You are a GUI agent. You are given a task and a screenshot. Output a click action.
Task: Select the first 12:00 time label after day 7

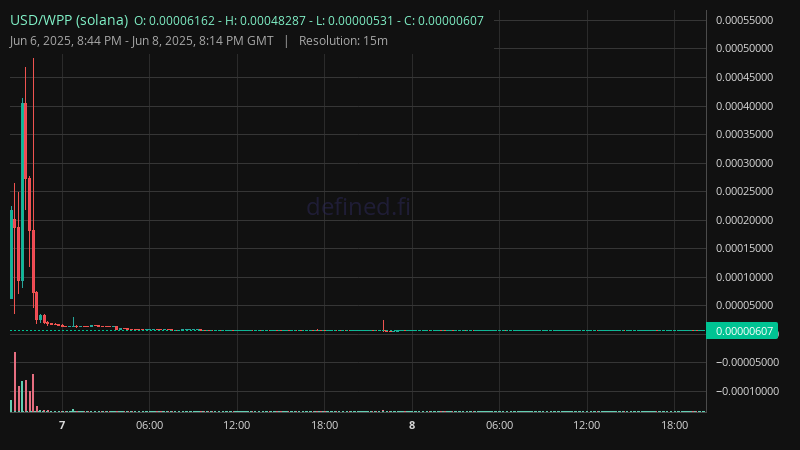click(237, 426)
